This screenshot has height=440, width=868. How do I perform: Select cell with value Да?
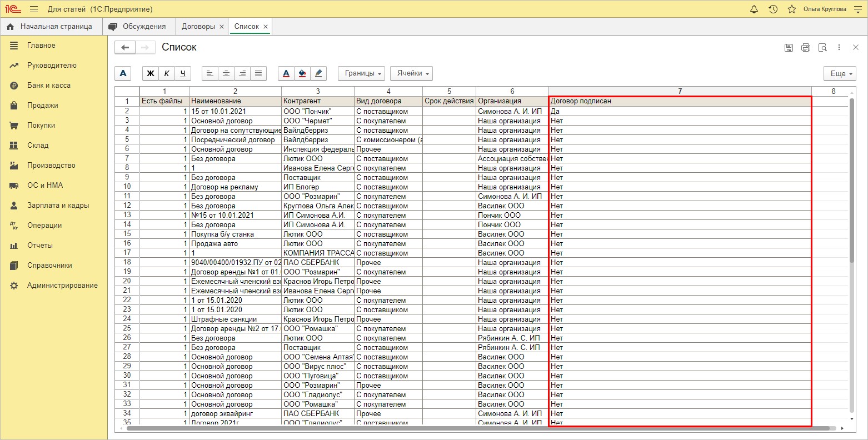coord(680,111)
